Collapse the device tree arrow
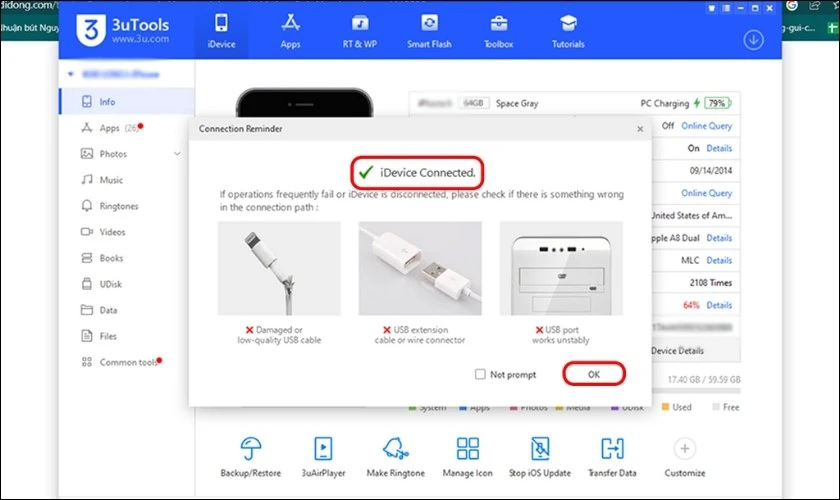The image size is (840, 500). 70,74
